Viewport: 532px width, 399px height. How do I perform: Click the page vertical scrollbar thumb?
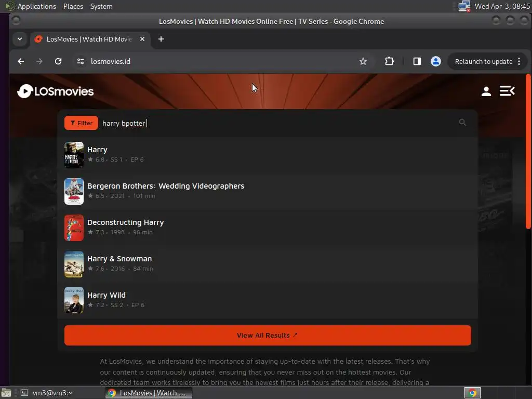point(528,151)
